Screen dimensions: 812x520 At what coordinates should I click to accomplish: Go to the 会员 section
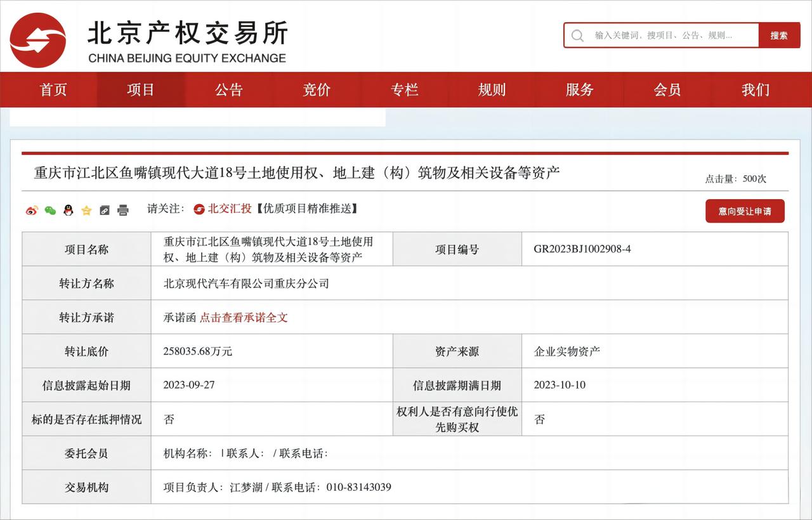pyautogui.click(x=667, y=89)
